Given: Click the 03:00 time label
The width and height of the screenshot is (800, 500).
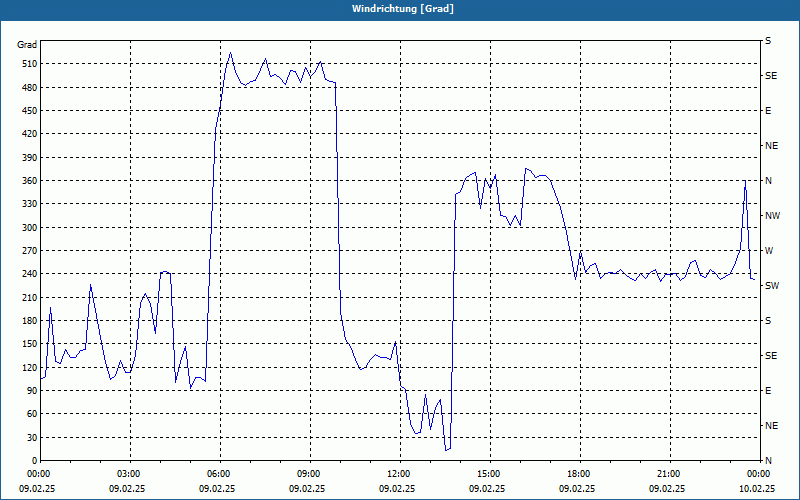Looking at the screenshot, I should [x=131, y=474].
